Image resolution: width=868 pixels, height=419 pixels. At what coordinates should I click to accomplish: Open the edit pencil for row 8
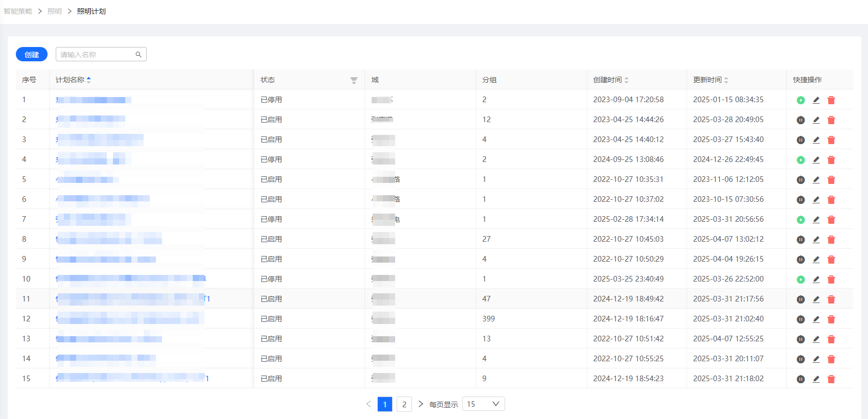(x=816, y=240)
